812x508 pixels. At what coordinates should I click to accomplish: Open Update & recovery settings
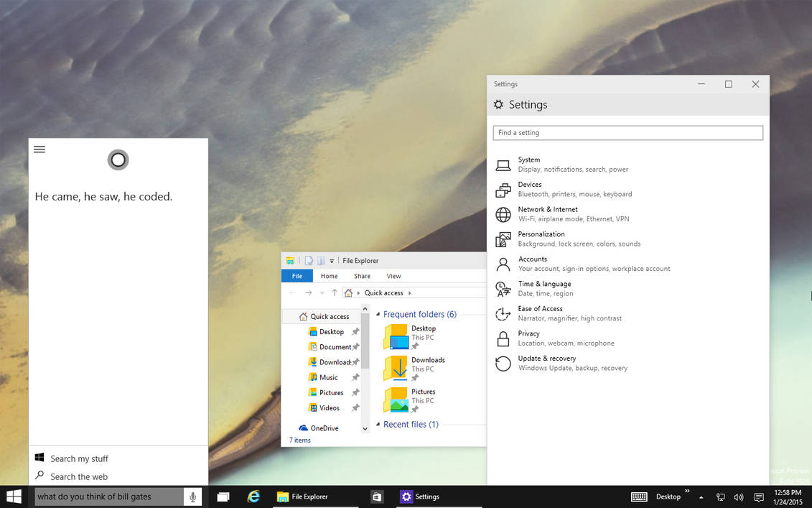627,364
